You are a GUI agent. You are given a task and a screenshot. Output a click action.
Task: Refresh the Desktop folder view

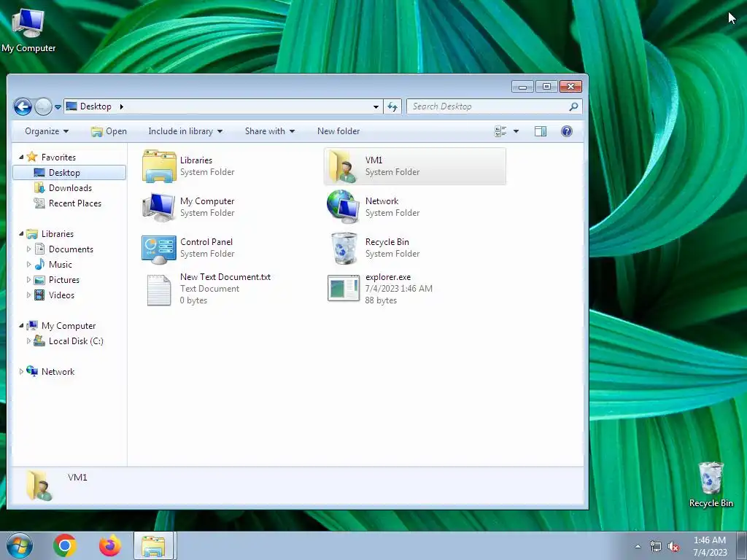click(x=392, y=106)
